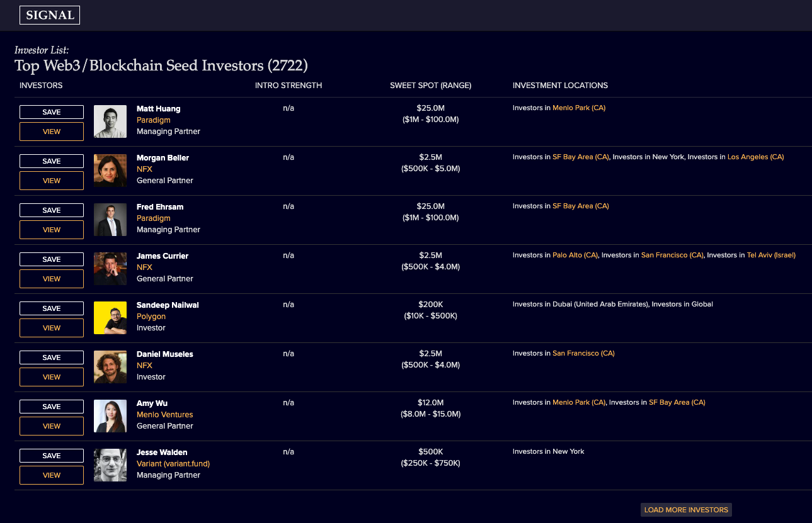Click Jesse Walden's name
Image resolution: width=812 pixels, height=523 pixels.
tap(162, 453)
